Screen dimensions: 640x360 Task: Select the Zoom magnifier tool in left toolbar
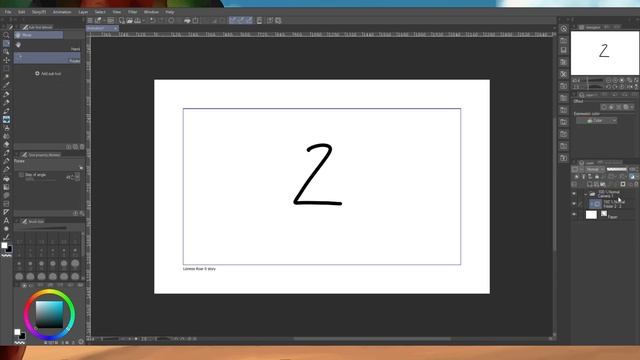6,35
